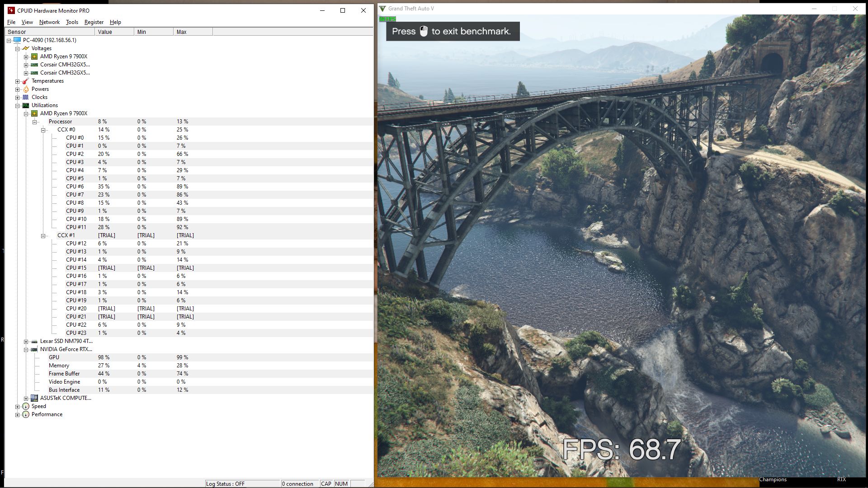868x488 pixels.
Task: Select the CPU #11 utilization row
Action: (76, 227)
